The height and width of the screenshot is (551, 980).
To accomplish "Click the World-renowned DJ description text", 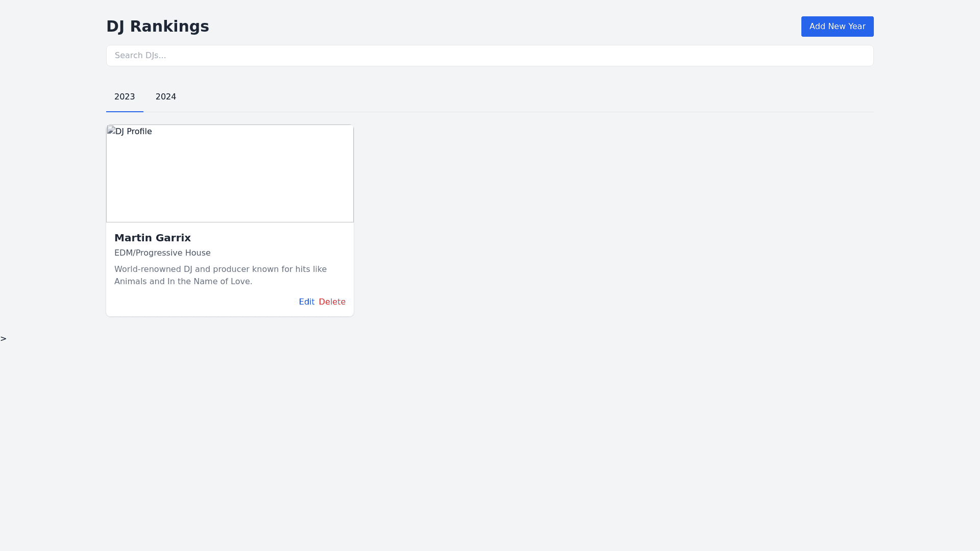I will pyautogui.click(x=220, y=275).
